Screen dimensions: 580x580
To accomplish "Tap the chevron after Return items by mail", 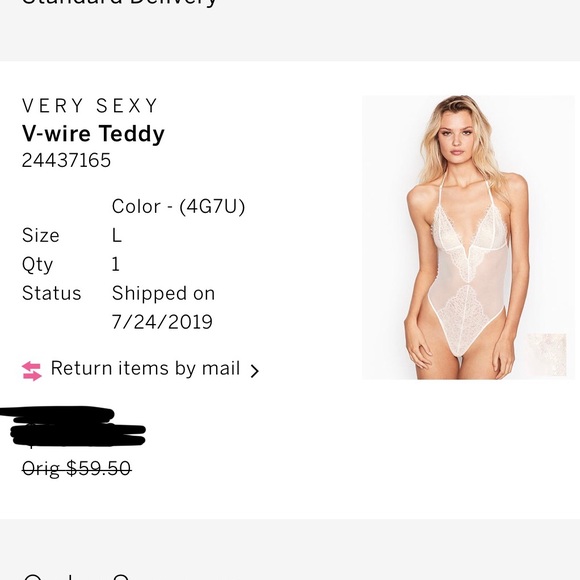I will [254, 371].
